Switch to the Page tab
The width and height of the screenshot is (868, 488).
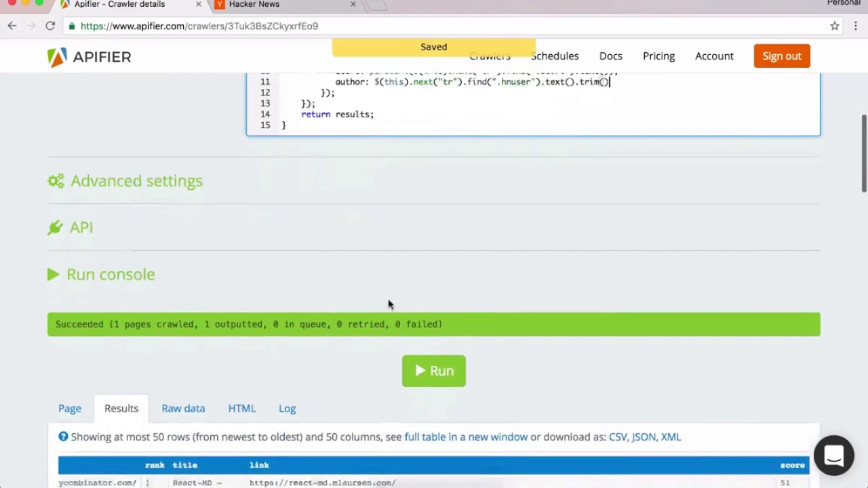point(70,408)
